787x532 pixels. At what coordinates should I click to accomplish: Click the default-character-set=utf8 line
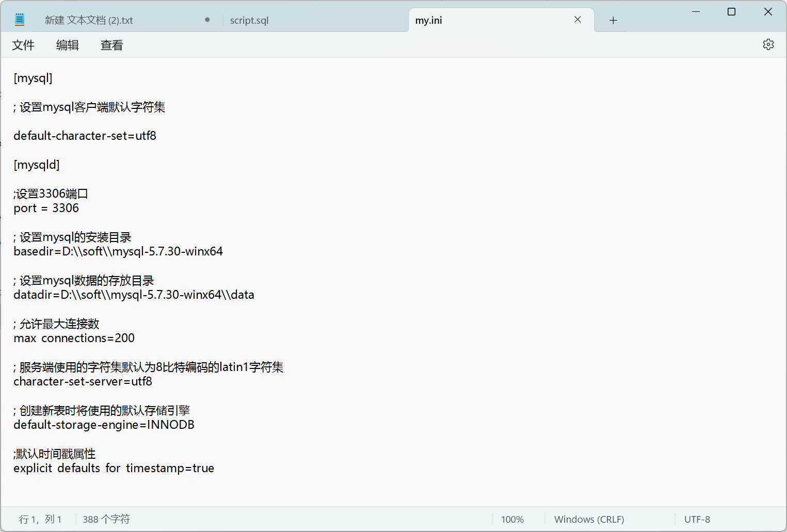coord(85,136)
